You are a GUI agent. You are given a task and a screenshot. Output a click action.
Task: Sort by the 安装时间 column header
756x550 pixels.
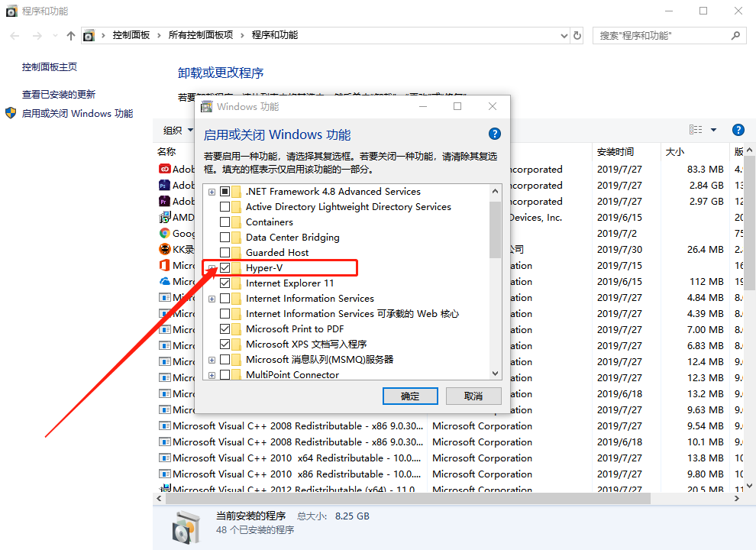[615, 151]
